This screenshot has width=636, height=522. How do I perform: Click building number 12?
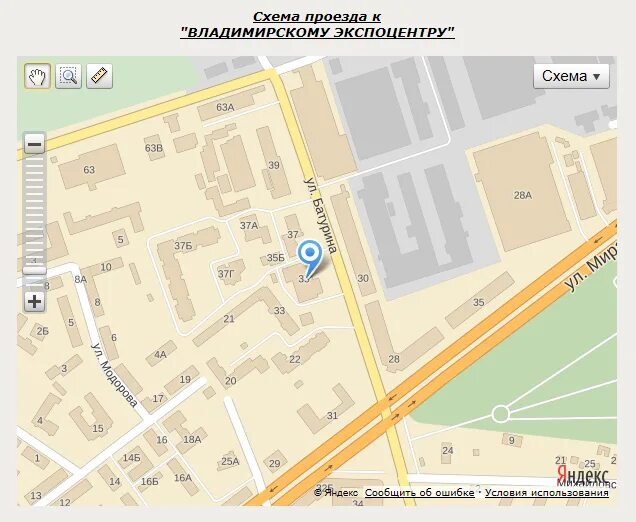point(65,503)
